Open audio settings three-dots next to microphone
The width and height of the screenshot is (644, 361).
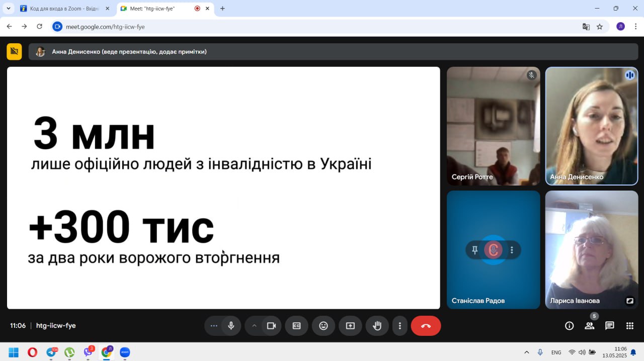click(214, 326)
